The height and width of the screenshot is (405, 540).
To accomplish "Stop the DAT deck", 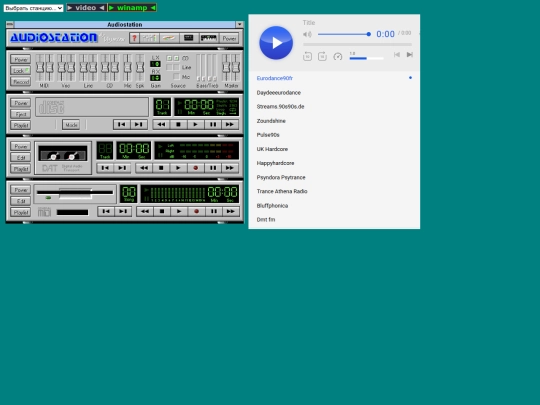I will point(161,168).
